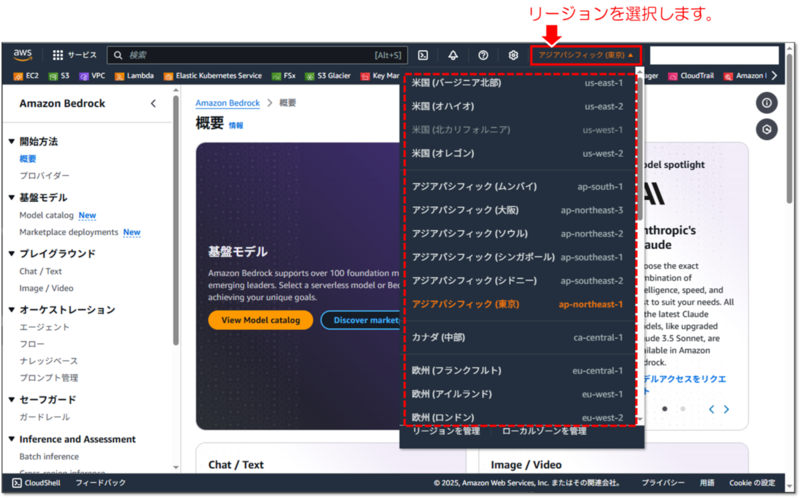Viewport: 800px width, 498px height.
Task: Open 概要 in the sidebar
Action: pos(28,159)
